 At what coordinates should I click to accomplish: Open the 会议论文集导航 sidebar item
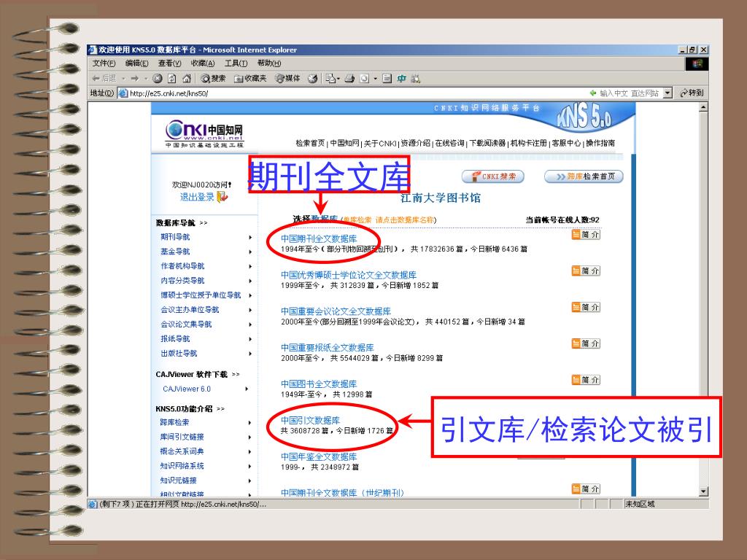(186, 324)
